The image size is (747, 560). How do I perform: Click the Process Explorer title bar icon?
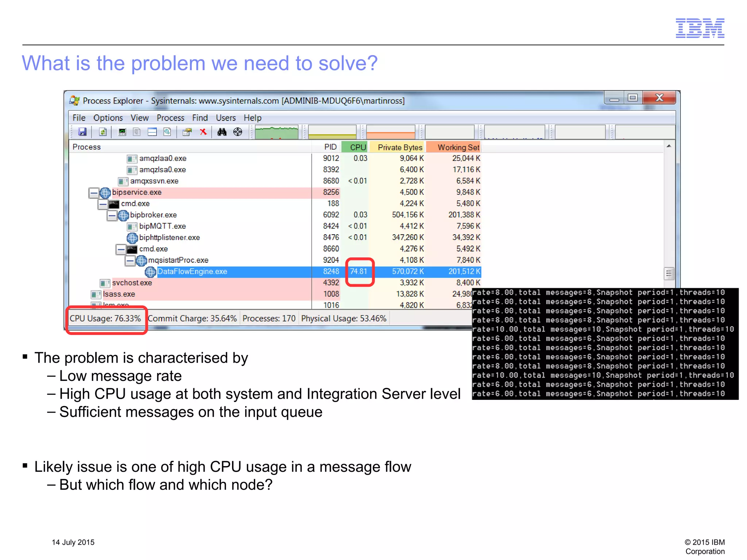pos(74,100)
